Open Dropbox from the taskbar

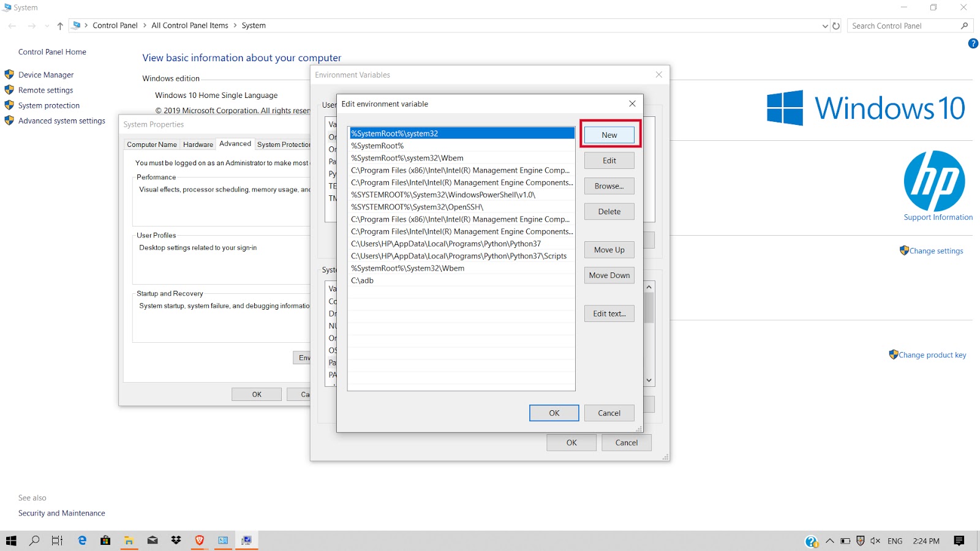point(176,541)
